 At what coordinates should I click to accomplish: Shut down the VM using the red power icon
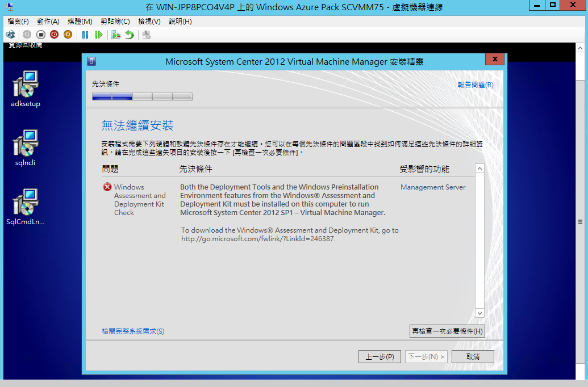point(54,35)
